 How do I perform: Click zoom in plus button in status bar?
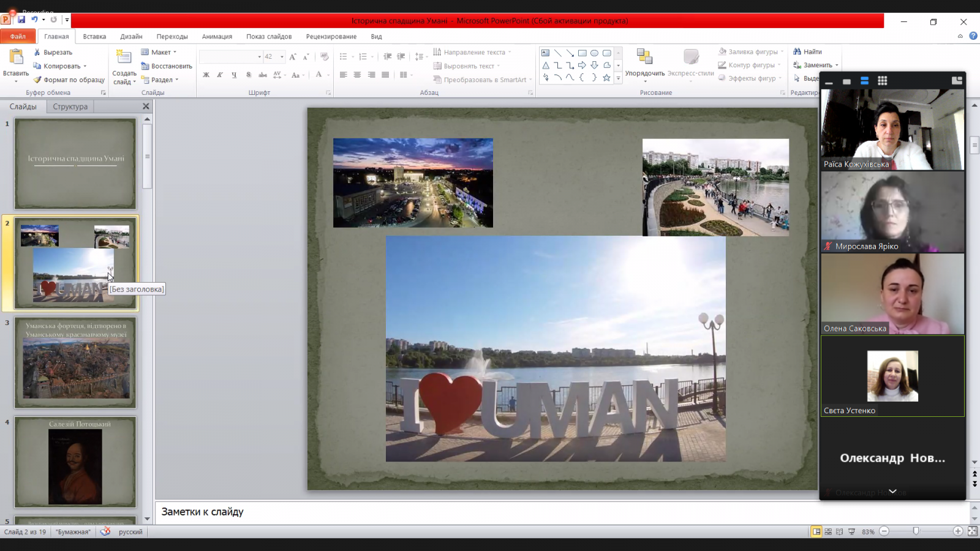[958, 531]
